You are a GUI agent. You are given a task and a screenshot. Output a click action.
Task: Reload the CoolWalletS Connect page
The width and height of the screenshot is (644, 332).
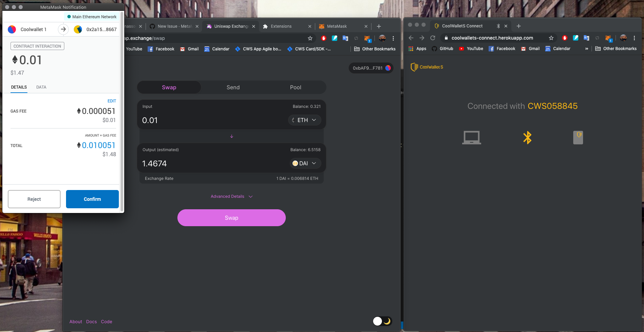coord(433,38)
